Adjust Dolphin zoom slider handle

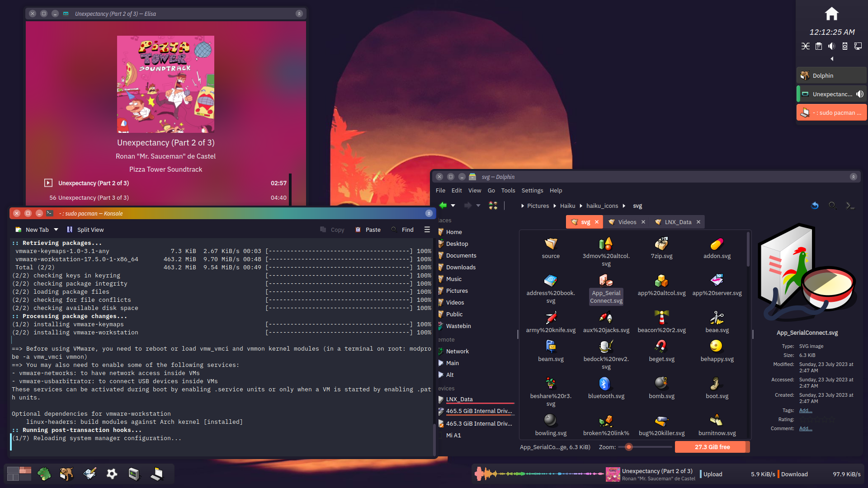click(x=628, y=447)
